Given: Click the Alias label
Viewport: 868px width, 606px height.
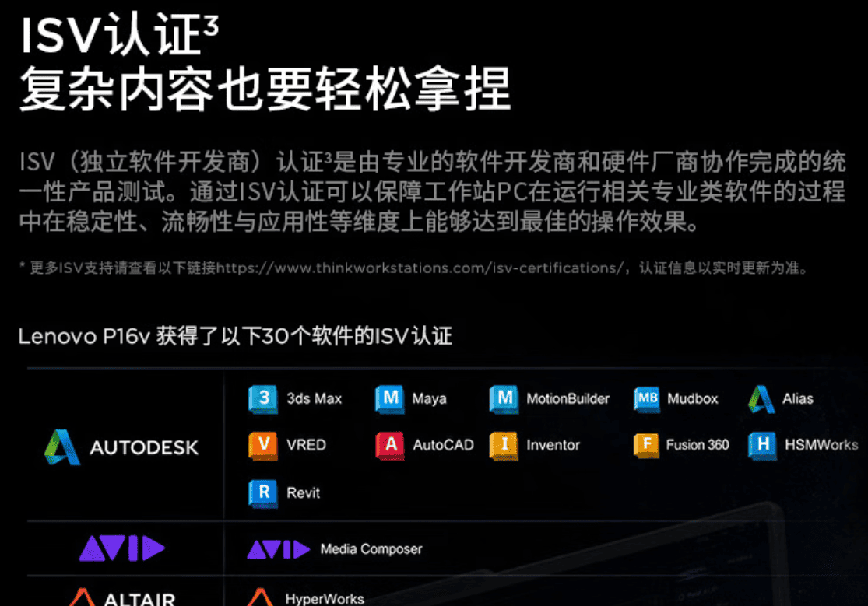Looking at the screenshot, I should point(798,399).
